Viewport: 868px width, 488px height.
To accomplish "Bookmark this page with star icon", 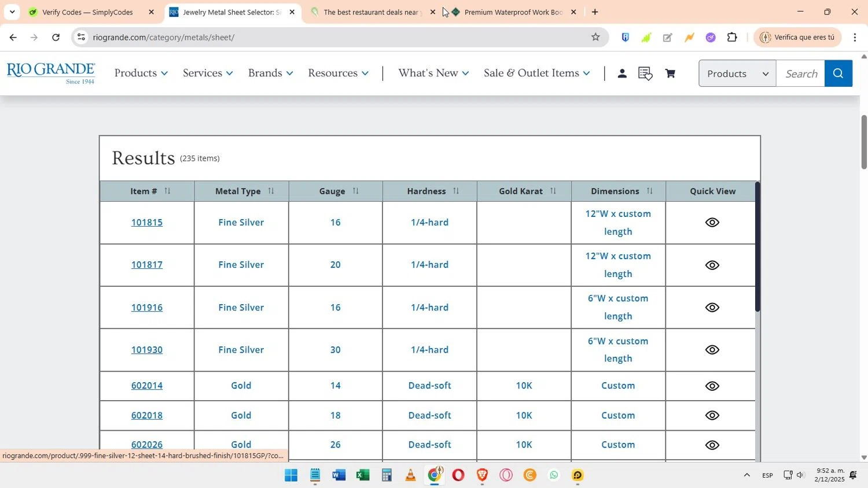I will [595, 37].
